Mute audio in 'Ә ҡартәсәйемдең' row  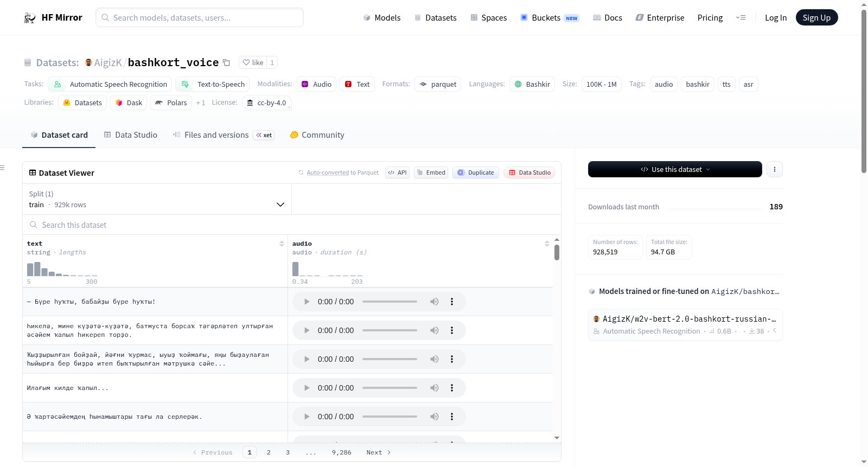pos(435,417)
